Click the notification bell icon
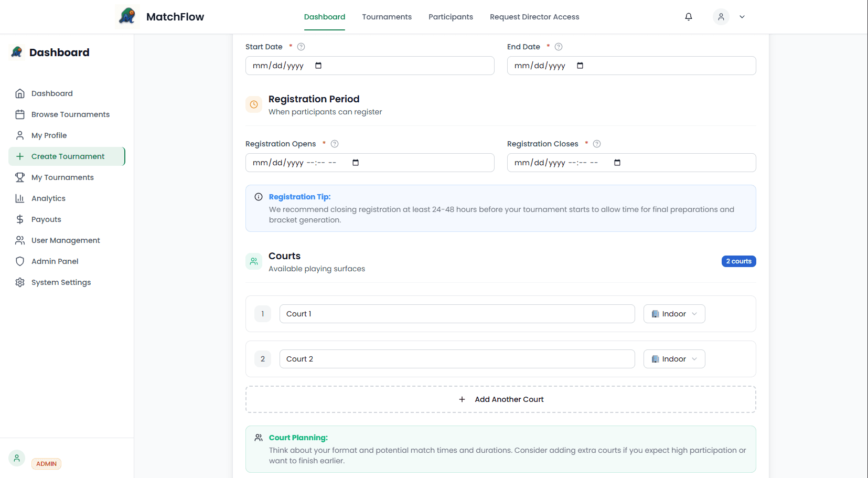The width and height of the screenshot is (868, 478). (689, 17)
